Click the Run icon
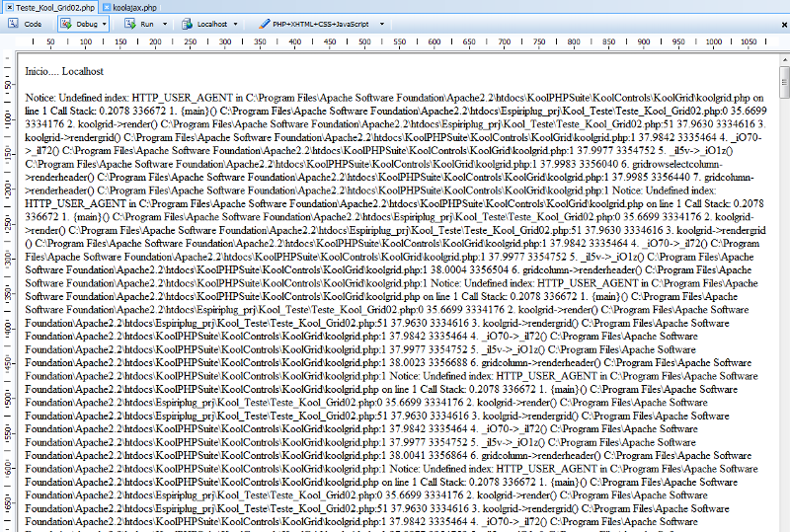Screen dimensions: 790x532 click(130, 24)
